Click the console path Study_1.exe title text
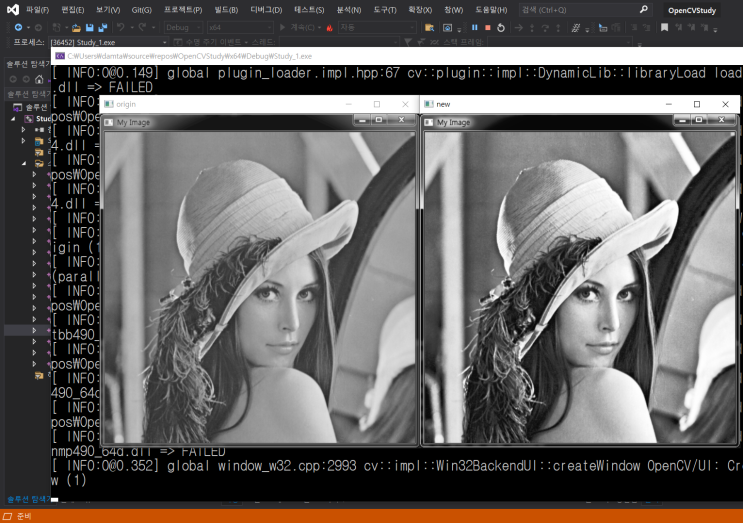The image size is (743, 523). [190, 56]
